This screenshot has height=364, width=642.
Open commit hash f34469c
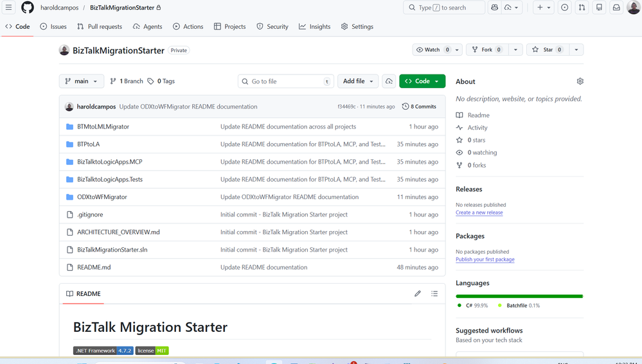[x=346, y=107]
